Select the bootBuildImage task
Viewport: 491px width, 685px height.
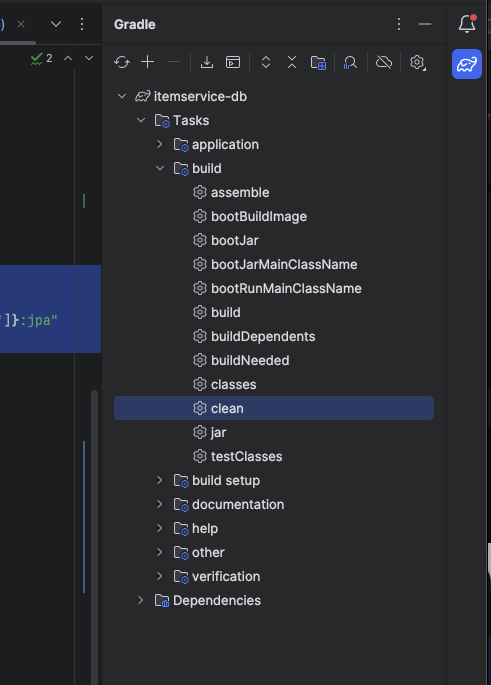click(x=274, y=216)
